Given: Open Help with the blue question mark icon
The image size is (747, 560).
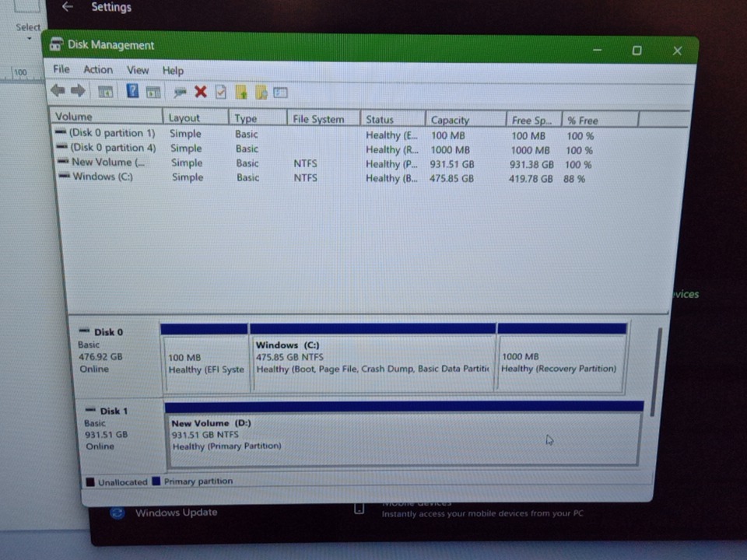Looking at the screenshot, I should tap(132, 90).
